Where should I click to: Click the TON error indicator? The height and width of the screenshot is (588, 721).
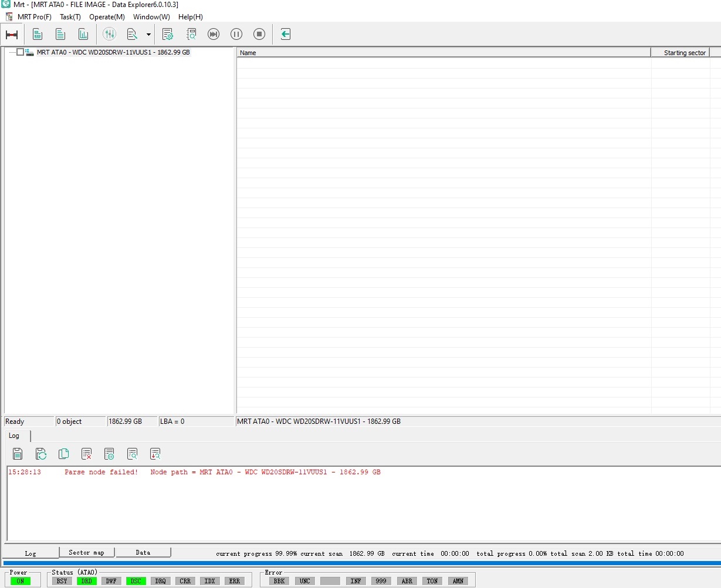coord(432,581)
